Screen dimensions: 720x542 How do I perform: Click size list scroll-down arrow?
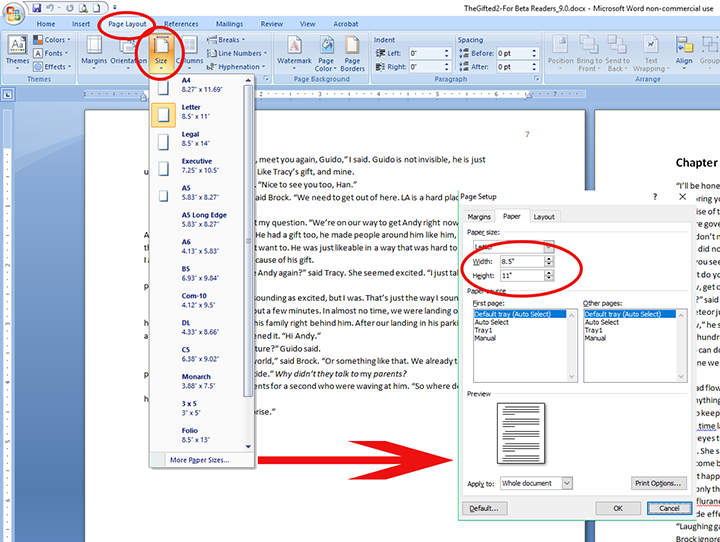click(x=248, y=446)
